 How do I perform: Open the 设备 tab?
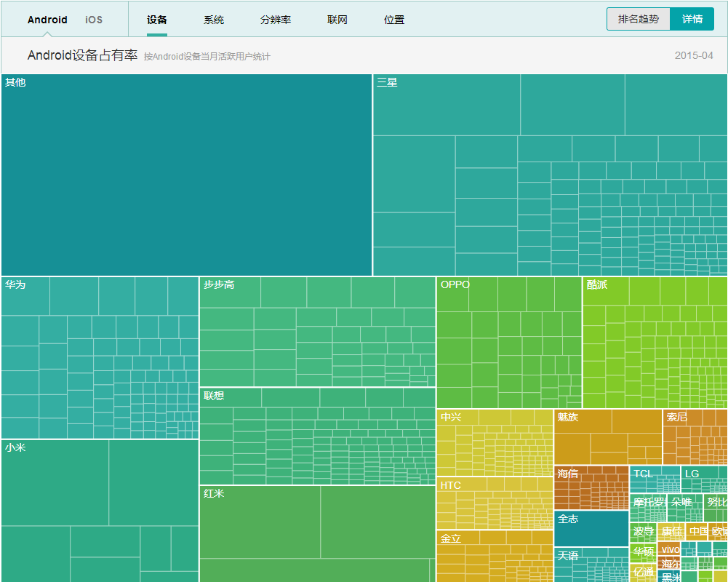pyautogui.click(x=157, y=20)
